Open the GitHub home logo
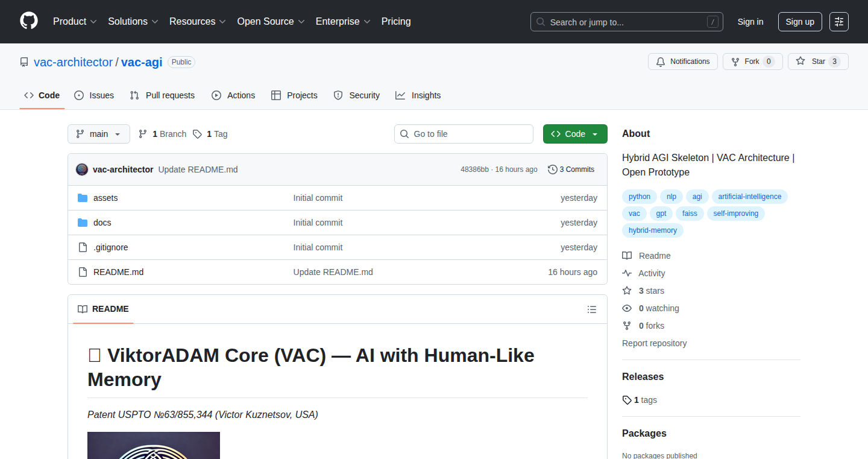868x459 pixels. (x=29, y=21)
